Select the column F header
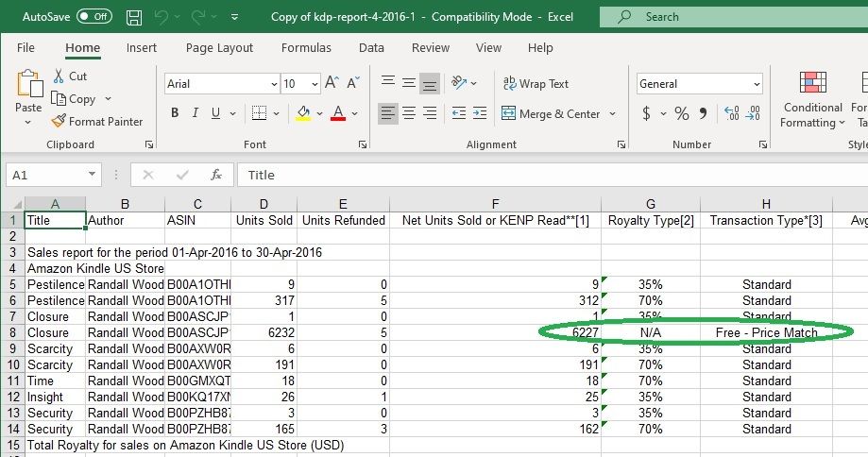 tap(496, 204)
